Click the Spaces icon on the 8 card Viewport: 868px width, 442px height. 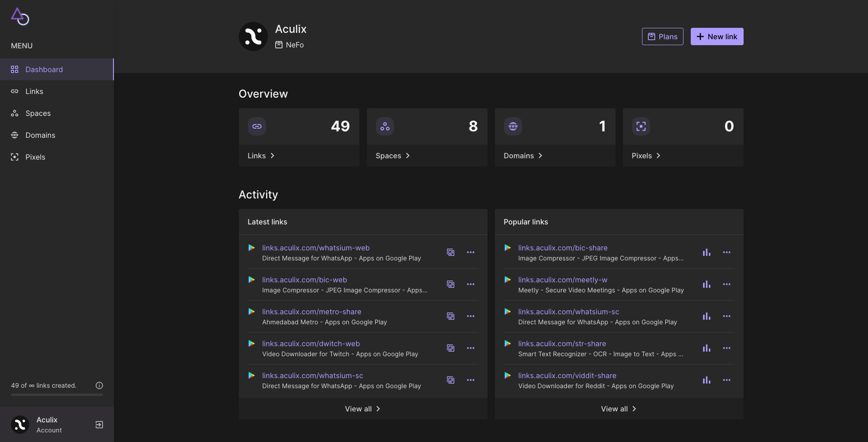[x=385, y=126]
